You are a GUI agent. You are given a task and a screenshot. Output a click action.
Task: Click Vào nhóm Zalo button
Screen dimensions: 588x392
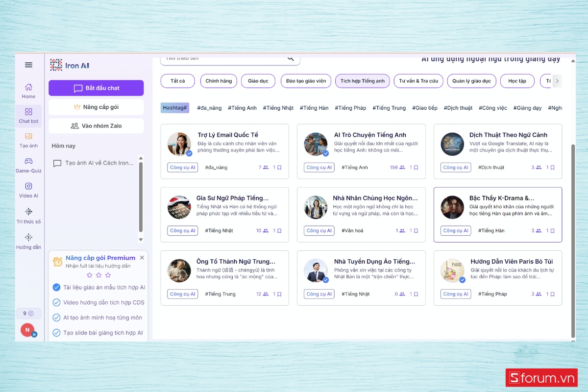[x=96, y=126]
